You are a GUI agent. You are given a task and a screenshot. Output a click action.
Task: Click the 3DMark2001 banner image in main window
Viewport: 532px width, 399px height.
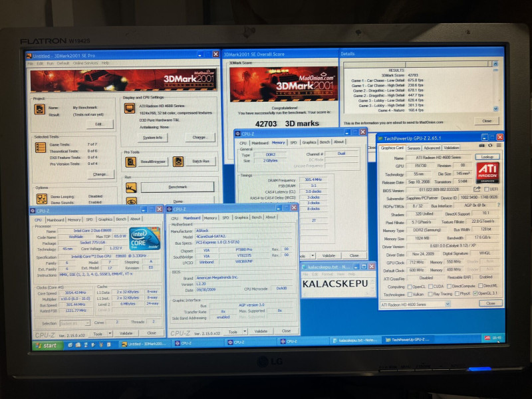[123, 80]
